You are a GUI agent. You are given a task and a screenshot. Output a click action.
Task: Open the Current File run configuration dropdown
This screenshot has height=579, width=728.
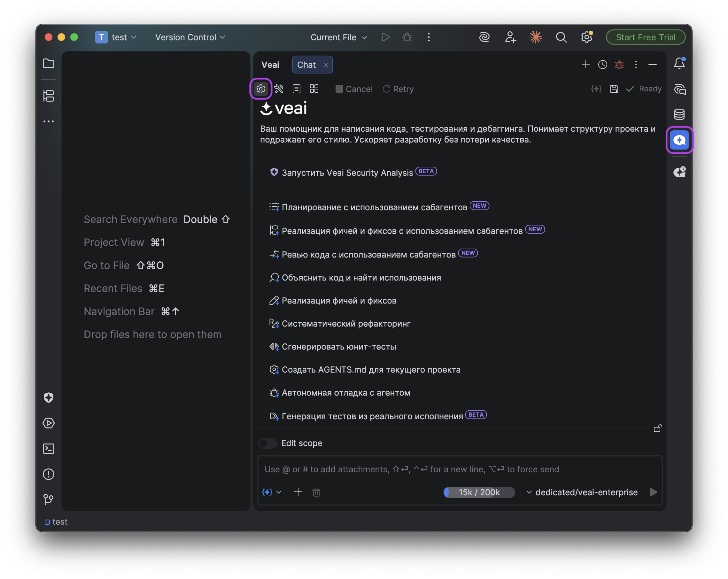click(x=339, y=37)
